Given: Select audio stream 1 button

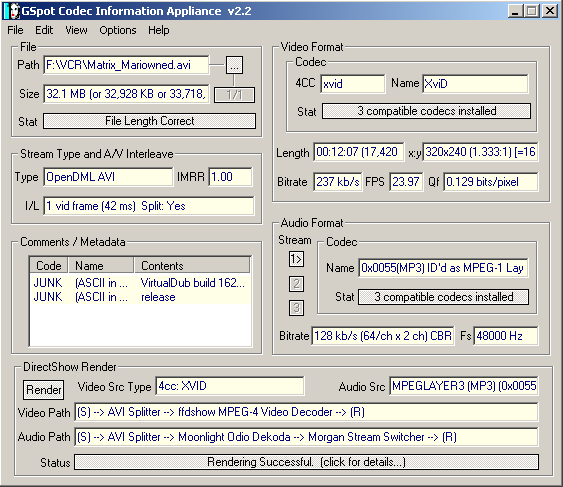Looking at the screenshot, I should (296, 259).
